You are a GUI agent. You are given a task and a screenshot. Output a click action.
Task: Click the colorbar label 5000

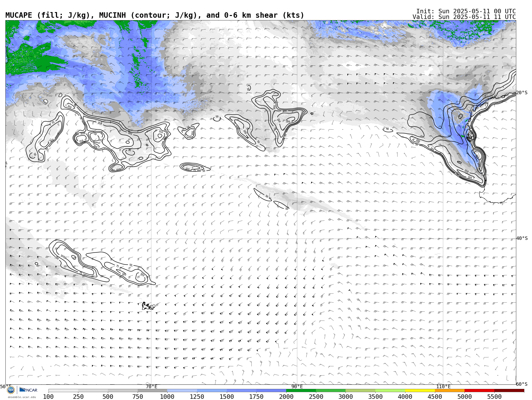coord(465,397)
